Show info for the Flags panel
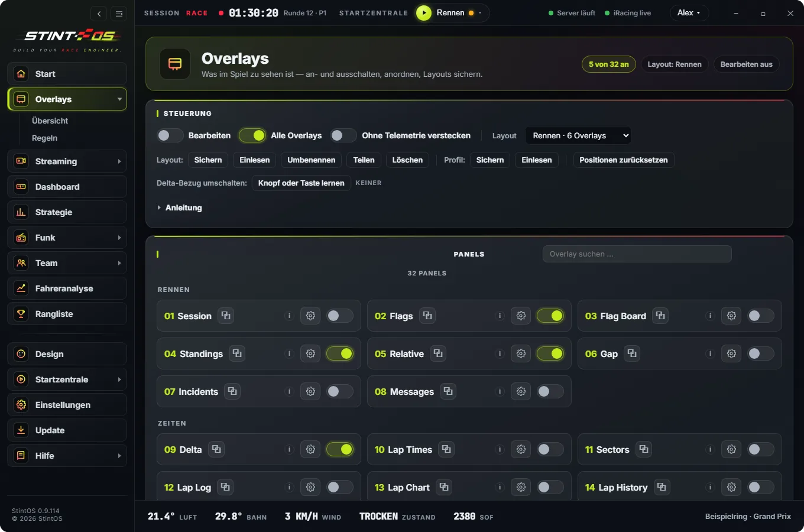Screen dimensions: 804x532 [x=500, y=316]
